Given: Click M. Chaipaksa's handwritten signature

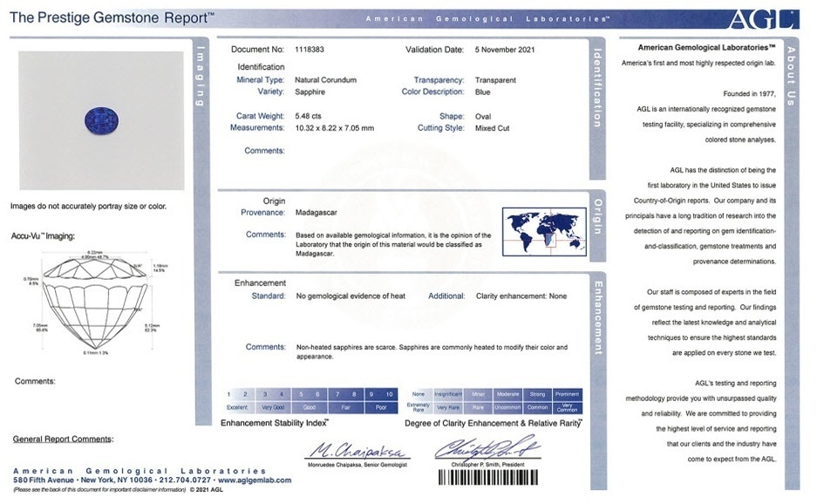Looking at the screenshot, I should [344, 450].
